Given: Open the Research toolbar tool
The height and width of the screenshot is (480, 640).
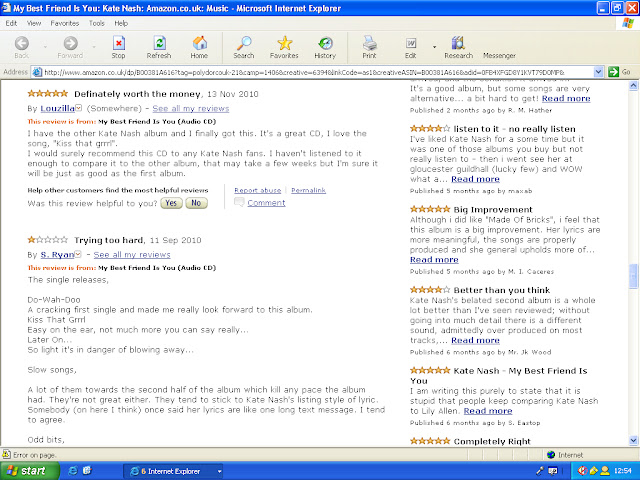Looking at the screenshot, I should click(x=458, y=43).
